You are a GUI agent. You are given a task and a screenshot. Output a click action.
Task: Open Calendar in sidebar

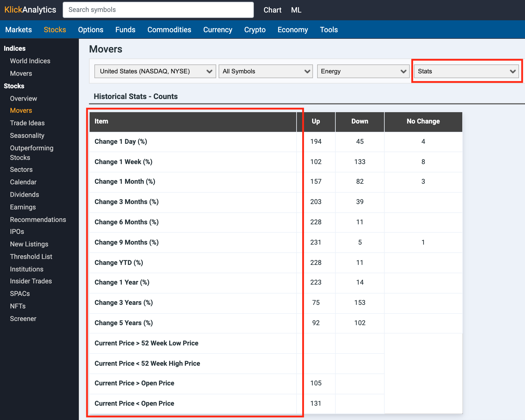23,182
